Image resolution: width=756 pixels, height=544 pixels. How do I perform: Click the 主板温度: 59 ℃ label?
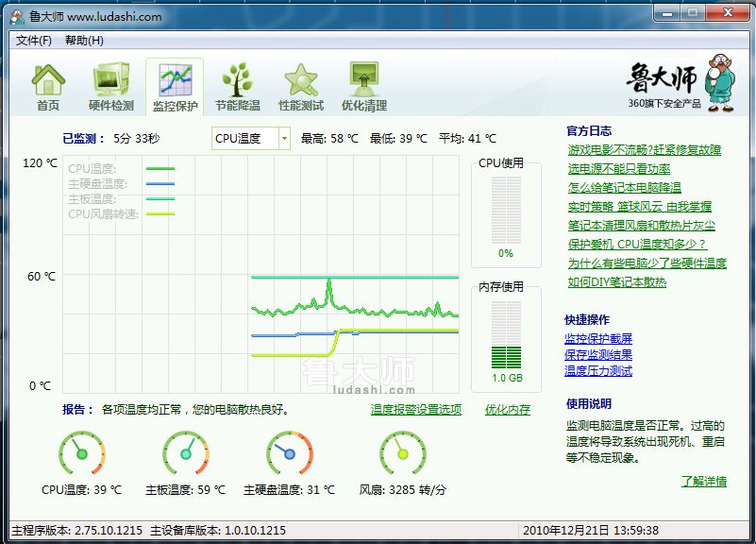click(x=186, y=490)
